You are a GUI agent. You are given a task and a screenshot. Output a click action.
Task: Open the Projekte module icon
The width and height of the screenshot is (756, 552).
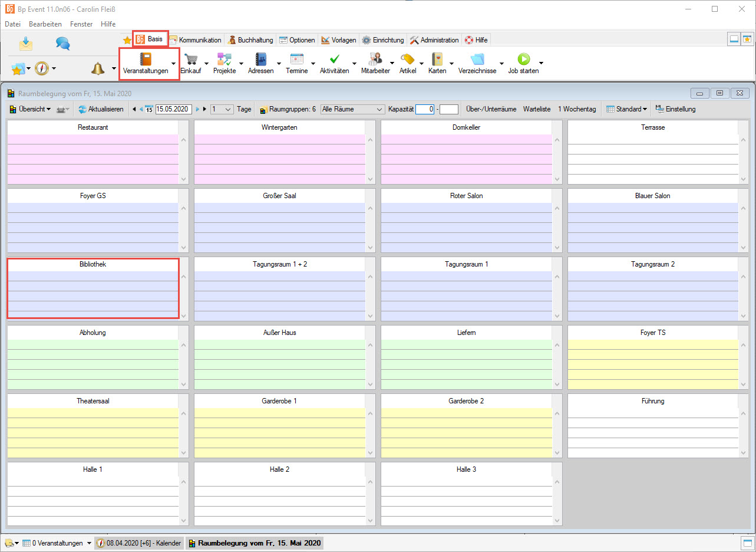(224, 60)
